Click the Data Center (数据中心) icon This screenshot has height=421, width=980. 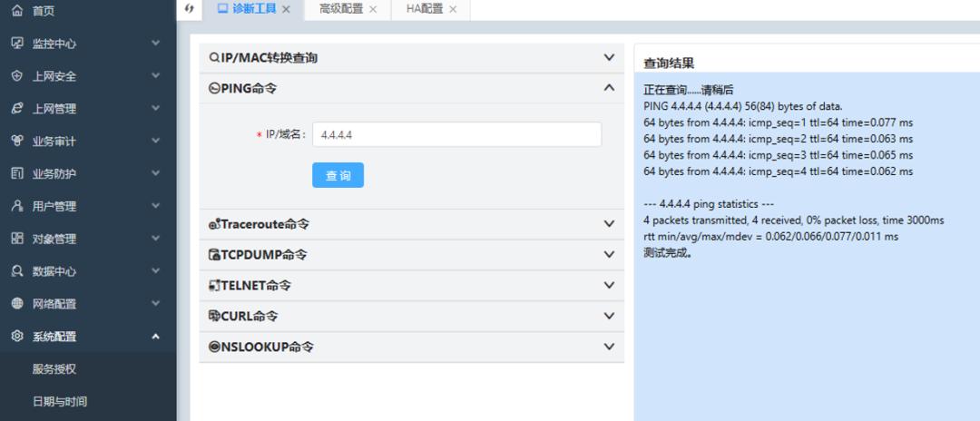coord(17,271)
